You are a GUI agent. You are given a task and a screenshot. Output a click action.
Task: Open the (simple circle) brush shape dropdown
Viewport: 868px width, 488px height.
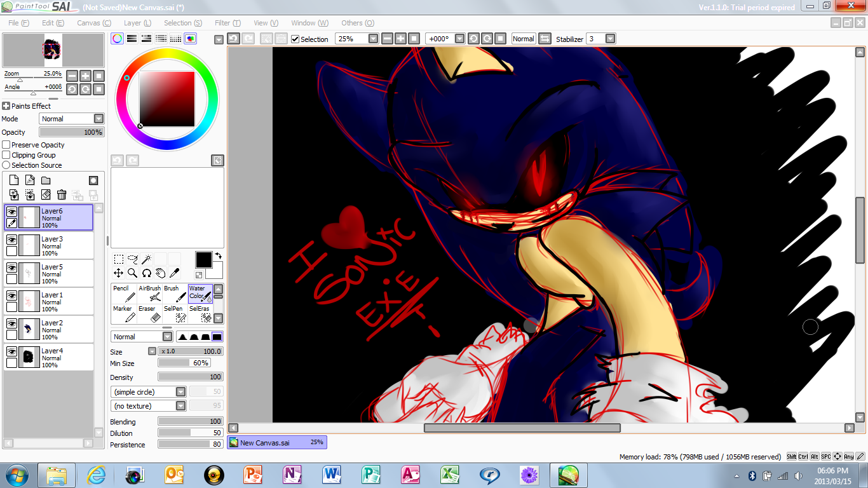(180, 392)
